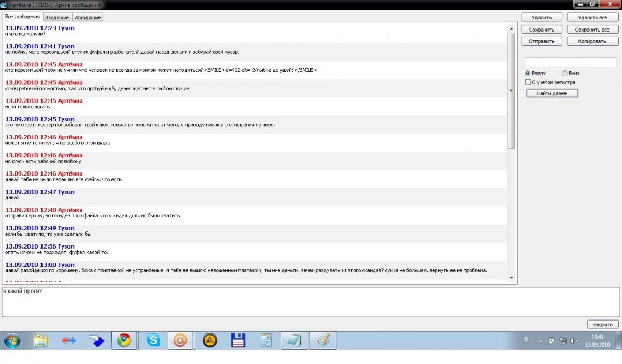Select message "13.09.2010 12:47 Tyson" header
Viewport: 622px width, 364px height.
(x=40, y=192)
